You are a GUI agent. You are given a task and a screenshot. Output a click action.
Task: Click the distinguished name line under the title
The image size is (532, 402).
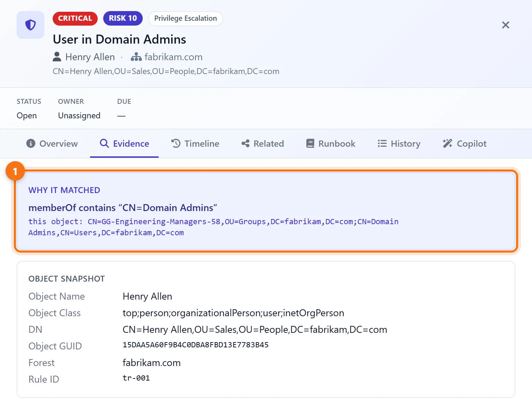point(166,71)
